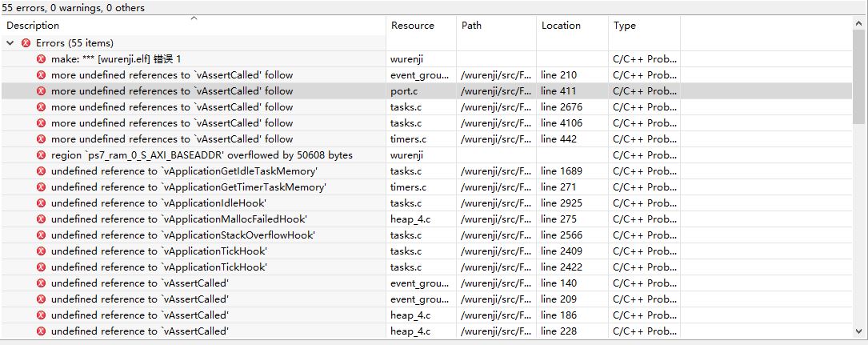
Task: Sort by Path column header
Action: tap(472, 26)
